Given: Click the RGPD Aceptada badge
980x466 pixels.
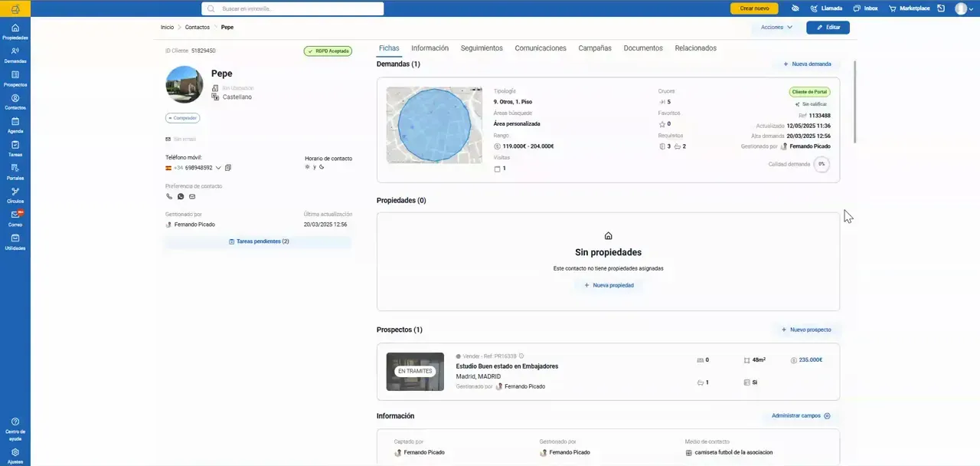Looking at the screenshot, I should coord(328,51).
